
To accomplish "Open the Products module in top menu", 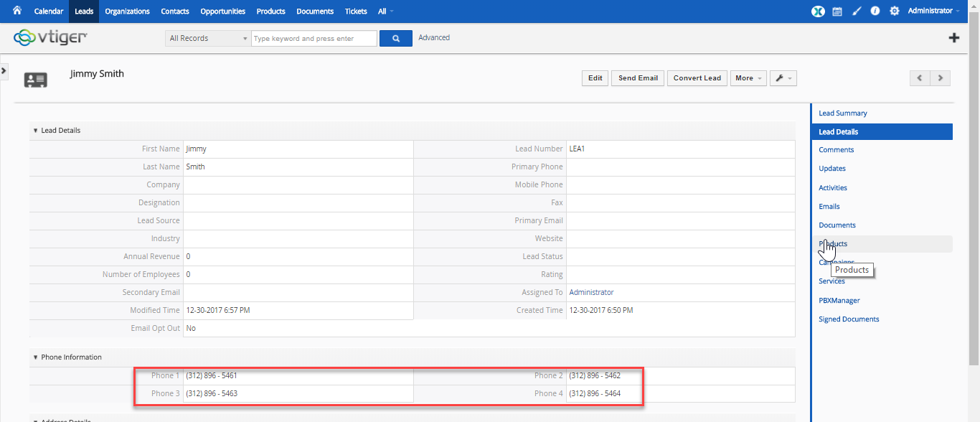I will click(270, 11).
